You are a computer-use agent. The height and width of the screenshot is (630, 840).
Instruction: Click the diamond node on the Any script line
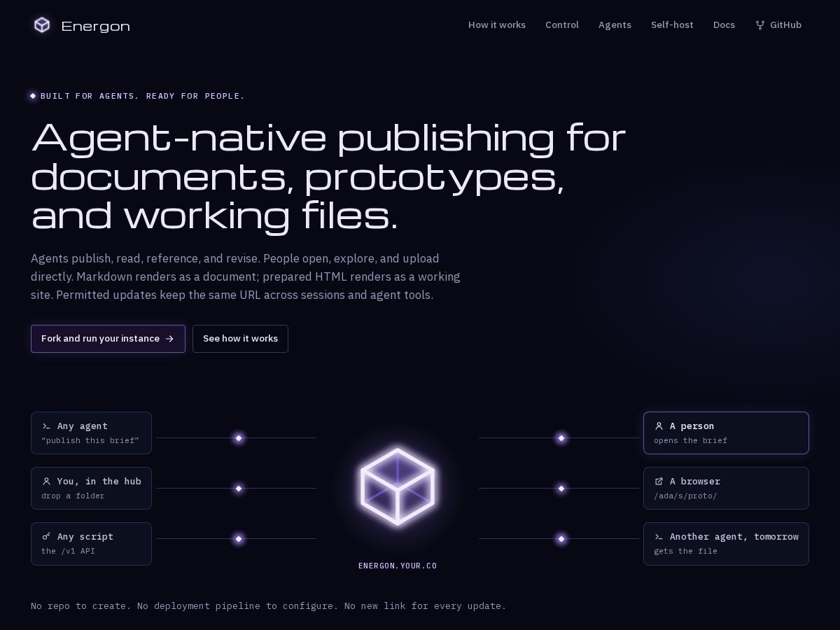click(x=239, y=539)
